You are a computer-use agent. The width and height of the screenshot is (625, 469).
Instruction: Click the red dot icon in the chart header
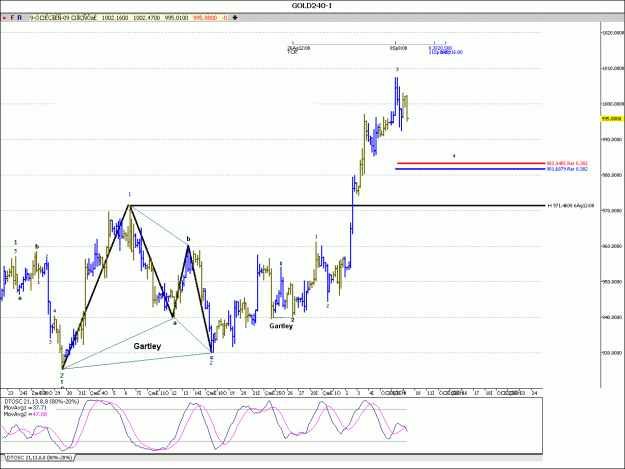click(x=4, y=18)
